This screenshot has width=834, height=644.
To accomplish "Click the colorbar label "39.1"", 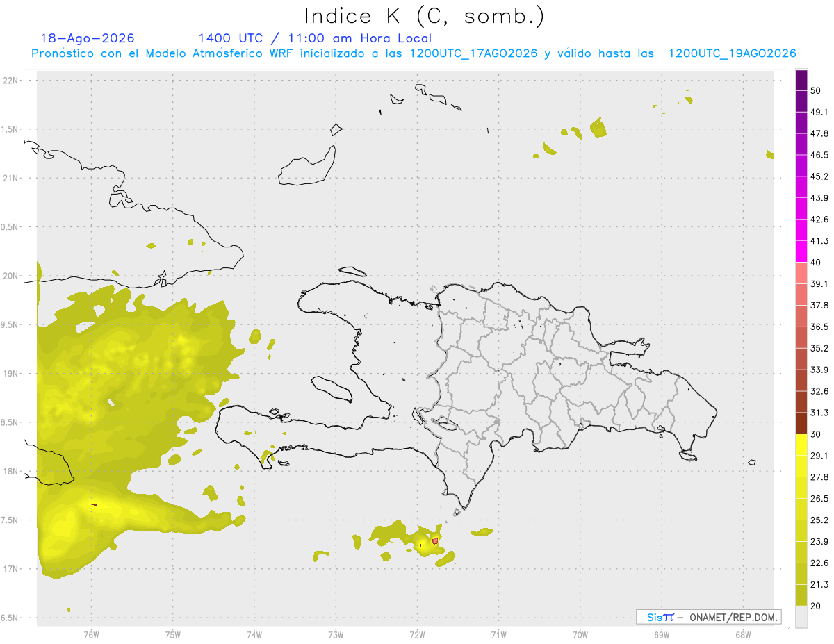I will (x=819, y=284).
